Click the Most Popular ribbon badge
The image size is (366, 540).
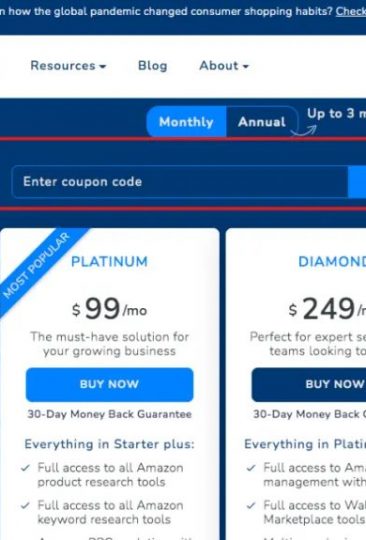tap(38, 266)
